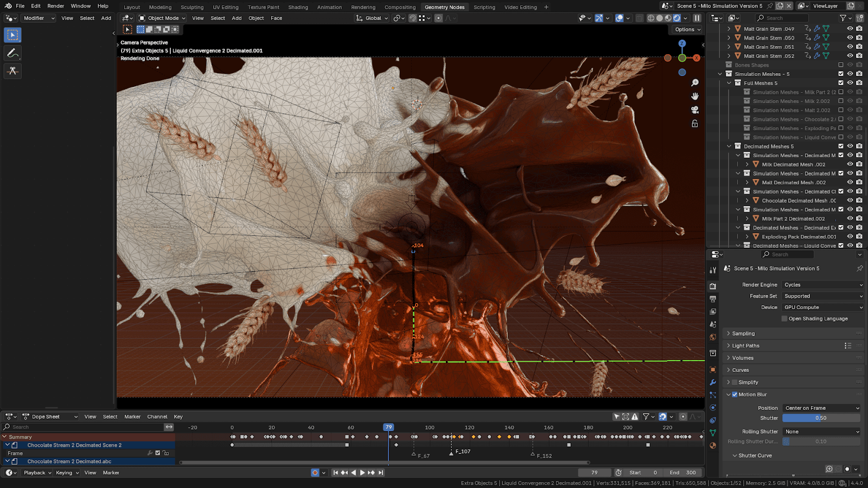Viewport: 868px width, 488px height.
Task: Open the Render menu
Action: [x=55, y=6]
